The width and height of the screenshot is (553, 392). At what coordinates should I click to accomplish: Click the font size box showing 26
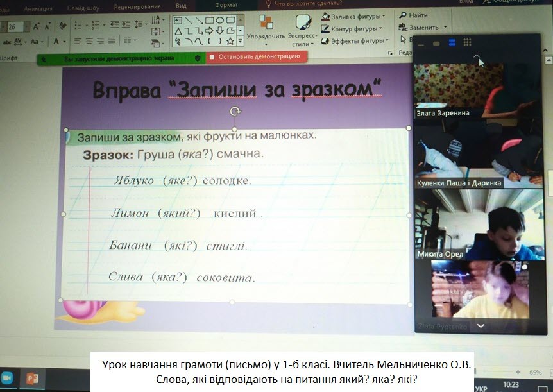14,27
